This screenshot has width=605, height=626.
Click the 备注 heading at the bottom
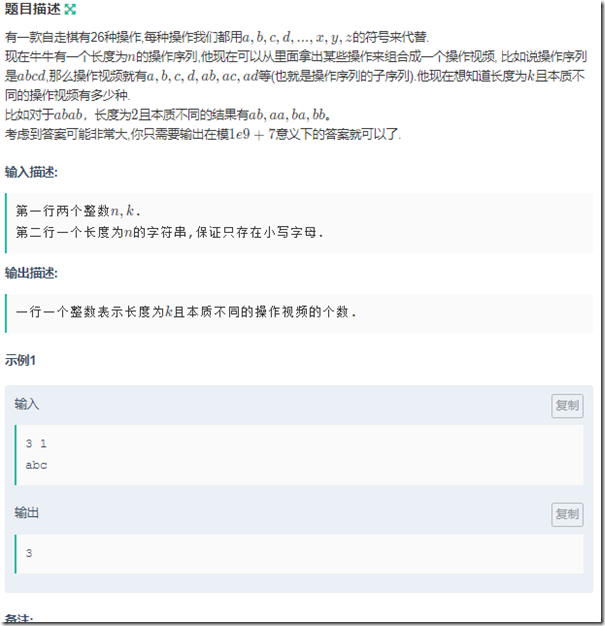pos(19,620)
